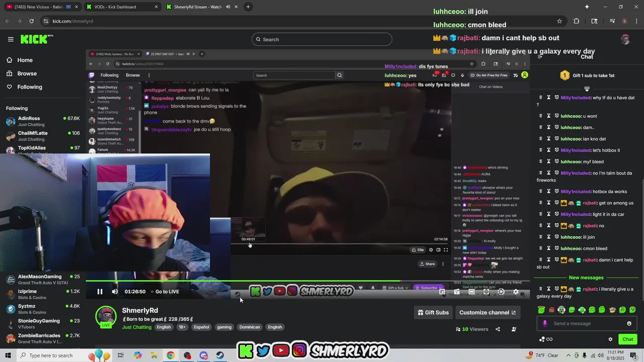This screenshot has height=362, width=644.
Task: Pick the headphones frog emote
Action: pos(582,310)
